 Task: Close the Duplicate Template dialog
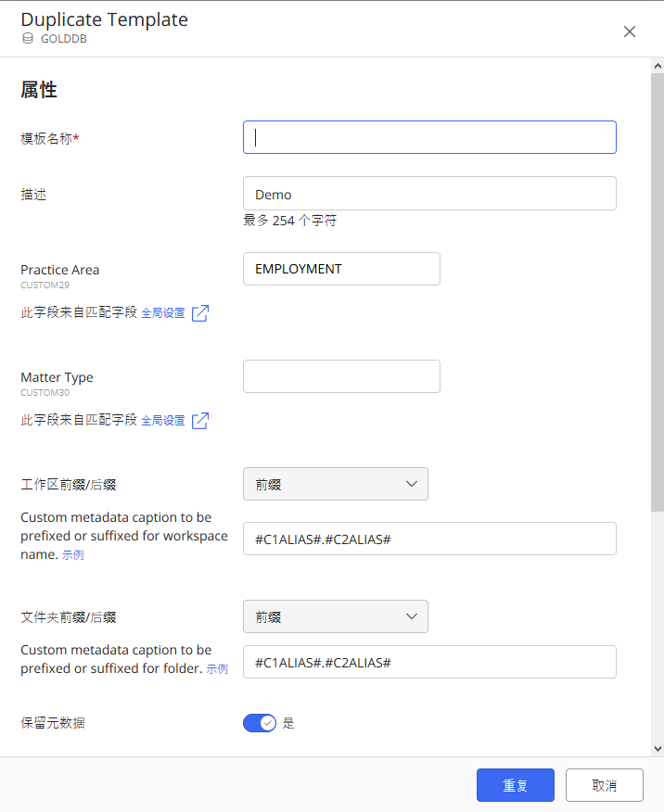click(x=630, y=32)
